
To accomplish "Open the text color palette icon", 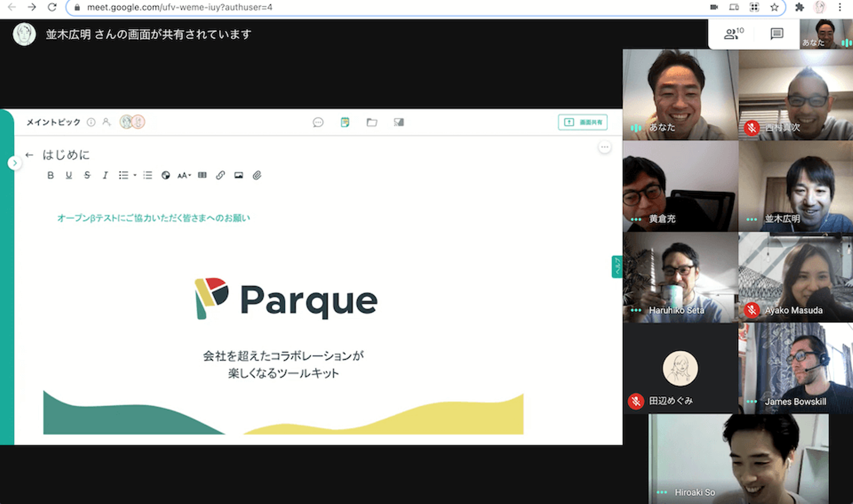I will [x=166, y=175].
